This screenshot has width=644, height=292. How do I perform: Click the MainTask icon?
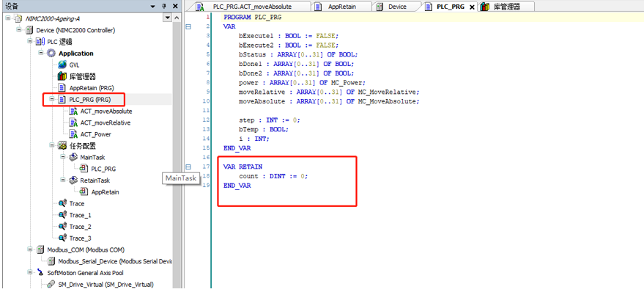pyautogui.click(x=73, y=157)
